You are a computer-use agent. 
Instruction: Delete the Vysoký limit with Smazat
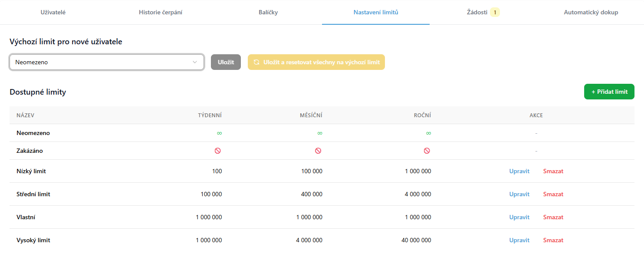(553, 240)
